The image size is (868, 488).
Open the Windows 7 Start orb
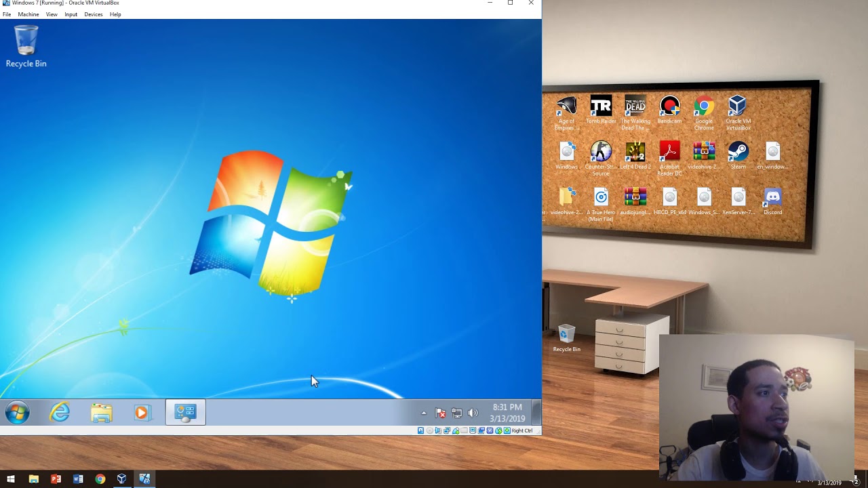(x=18, y=412)
